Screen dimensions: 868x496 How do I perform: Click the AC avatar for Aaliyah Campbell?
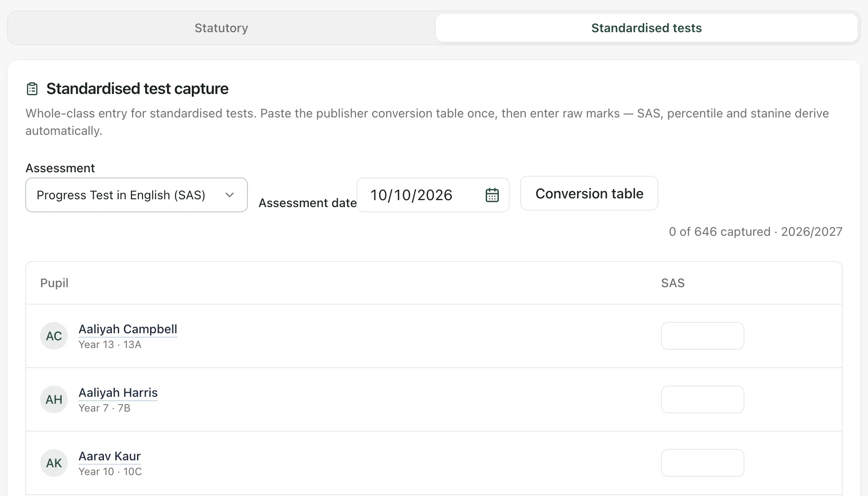click(54, 336)
